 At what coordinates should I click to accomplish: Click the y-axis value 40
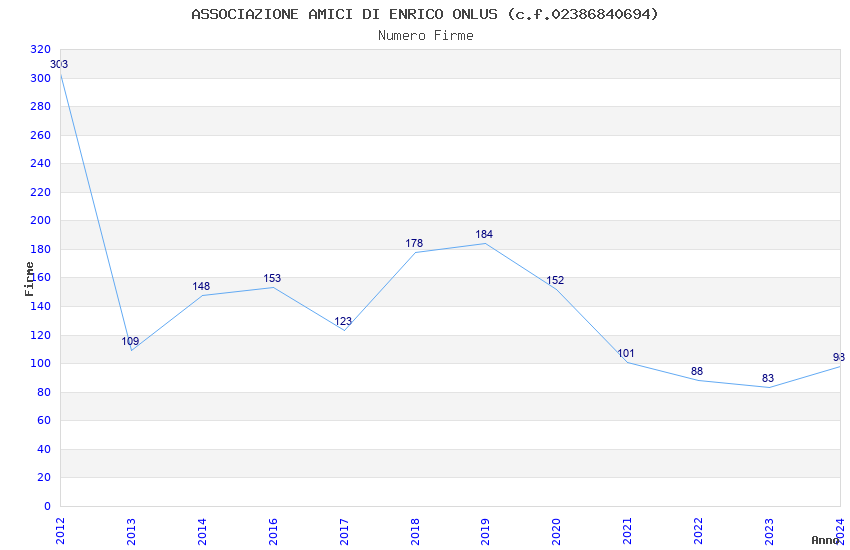point(44,449)
